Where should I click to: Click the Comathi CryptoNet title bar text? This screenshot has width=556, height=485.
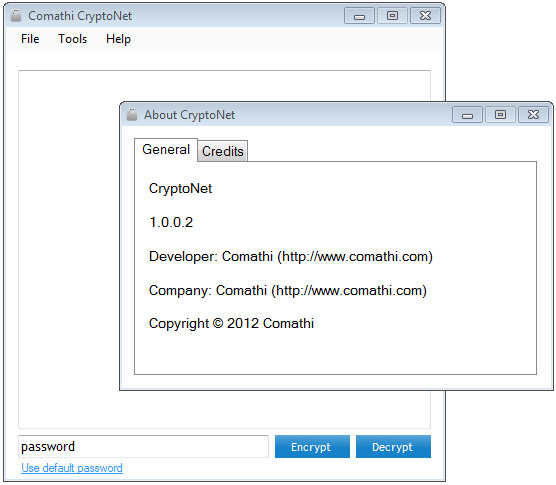pos(80,16)
